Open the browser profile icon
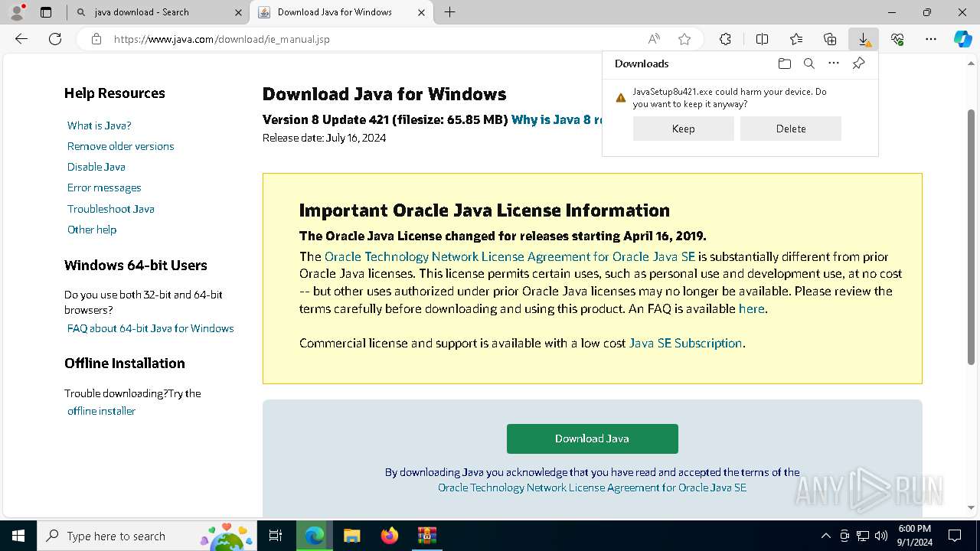Screen dimensions: 980x551 17,12
